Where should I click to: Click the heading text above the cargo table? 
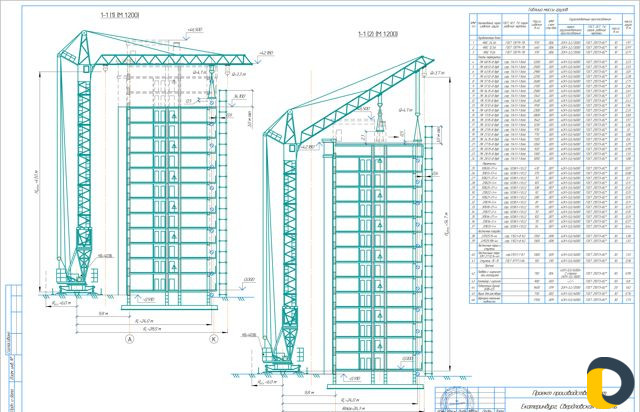coord(548,9)
